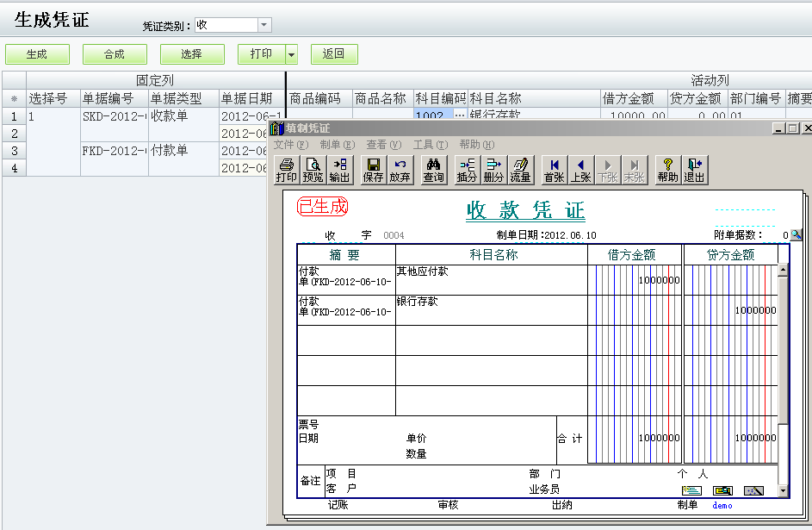The width and height of the screenshot is (812, 530).
Task: Click the grayed 下张 next voucher icon
Action: point(608,170)
